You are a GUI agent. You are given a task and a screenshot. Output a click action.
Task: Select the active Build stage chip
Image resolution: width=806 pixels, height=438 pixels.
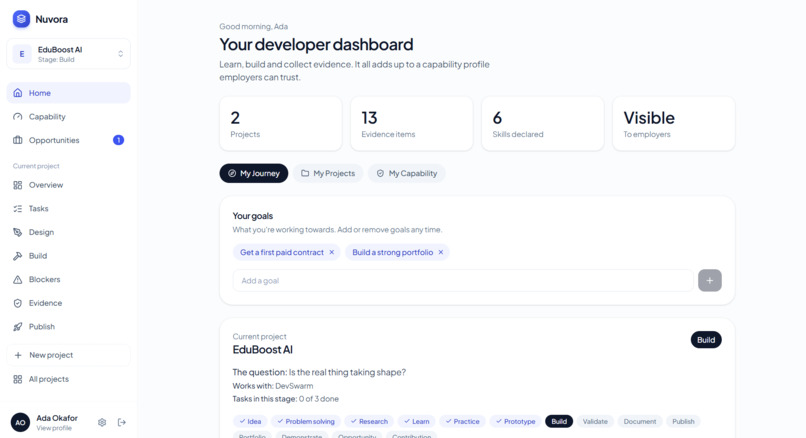tap(559, 422)
